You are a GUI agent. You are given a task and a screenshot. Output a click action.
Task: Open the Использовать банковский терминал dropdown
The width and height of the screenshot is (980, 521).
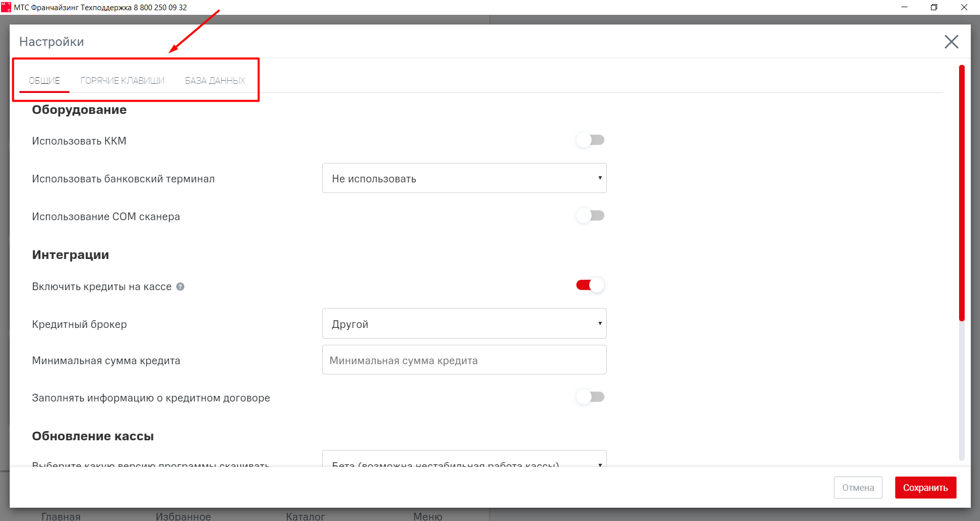[464, 178]
